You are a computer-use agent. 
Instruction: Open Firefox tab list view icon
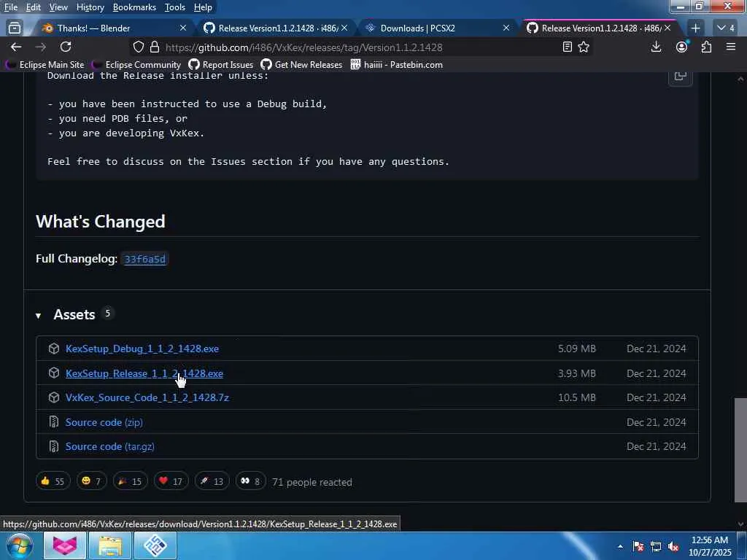pyautogui.click(x=15, y=28)
